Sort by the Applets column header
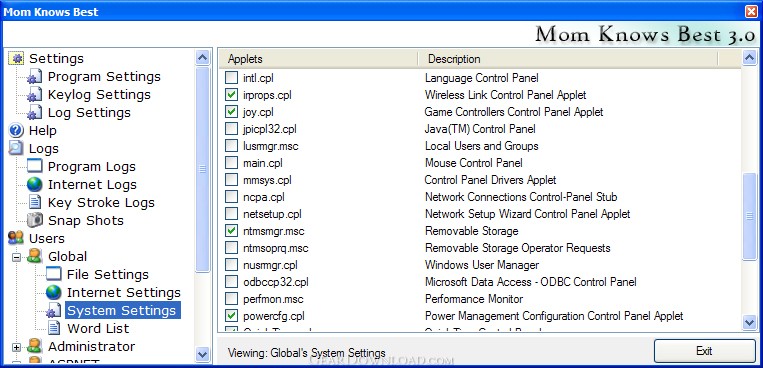This screenshot has width=763, height=368. (x=318, y=59)
